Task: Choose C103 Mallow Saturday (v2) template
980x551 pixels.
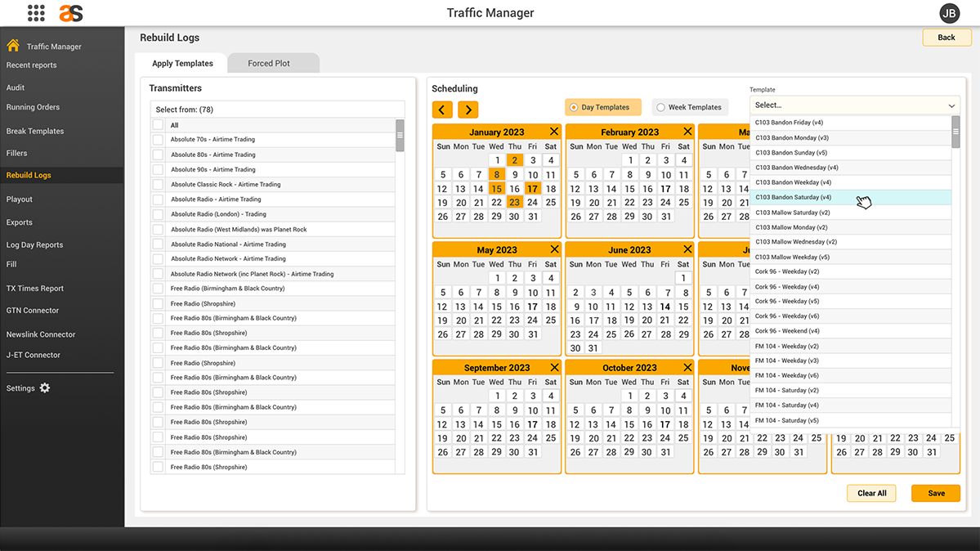Action: pos(850,213)
